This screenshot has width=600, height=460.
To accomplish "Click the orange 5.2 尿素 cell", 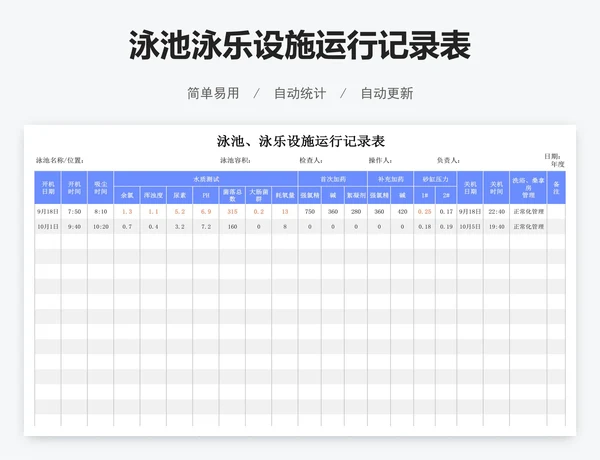I will [180, 211].
